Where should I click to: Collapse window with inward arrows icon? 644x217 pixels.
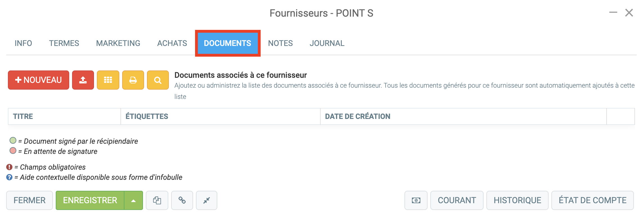[207, 200]
